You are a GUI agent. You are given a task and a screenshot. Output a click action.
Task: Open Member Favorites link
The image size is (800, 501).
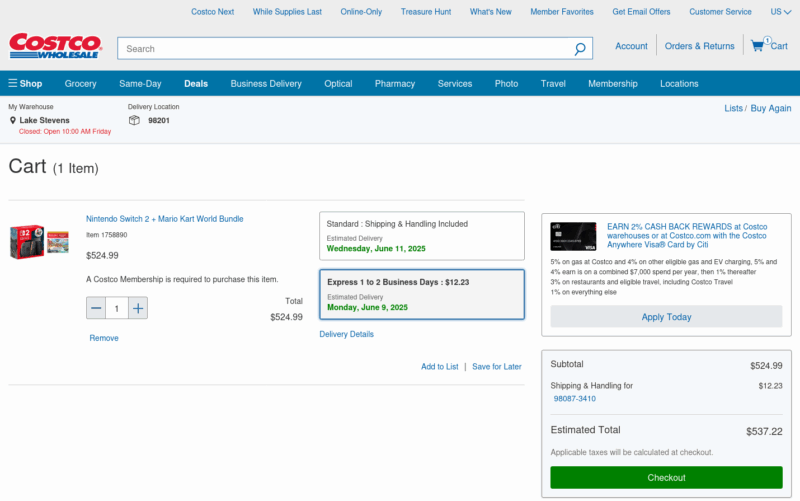tap(562, 12)
